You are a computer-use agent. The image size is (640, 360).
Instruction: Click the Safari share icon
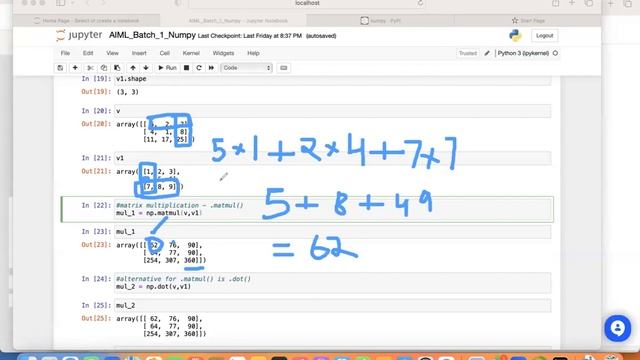click(556, 3)
